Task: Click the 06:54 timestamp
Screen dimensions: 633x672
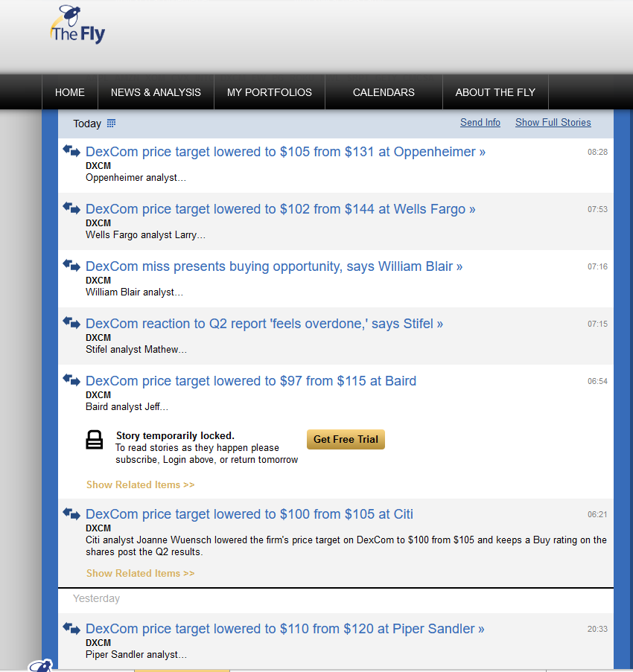Action: (597, 382)
